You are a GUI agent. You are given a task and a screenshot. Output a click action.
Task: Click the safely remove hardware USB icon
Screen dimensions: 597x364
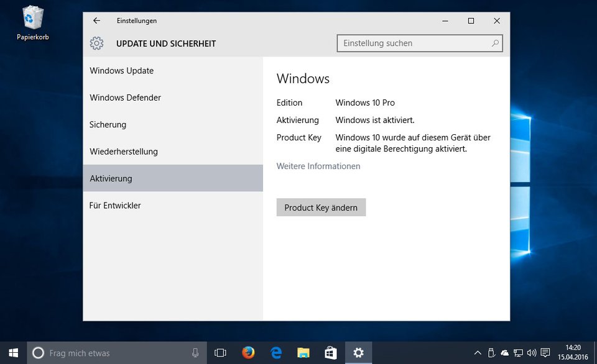click(491, 353)
